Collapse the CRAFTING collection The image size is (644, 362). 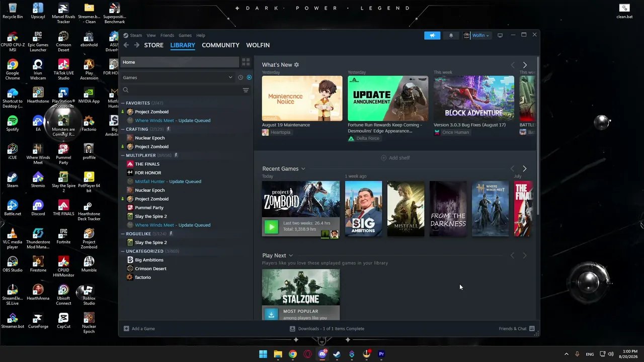click(123, 129)
